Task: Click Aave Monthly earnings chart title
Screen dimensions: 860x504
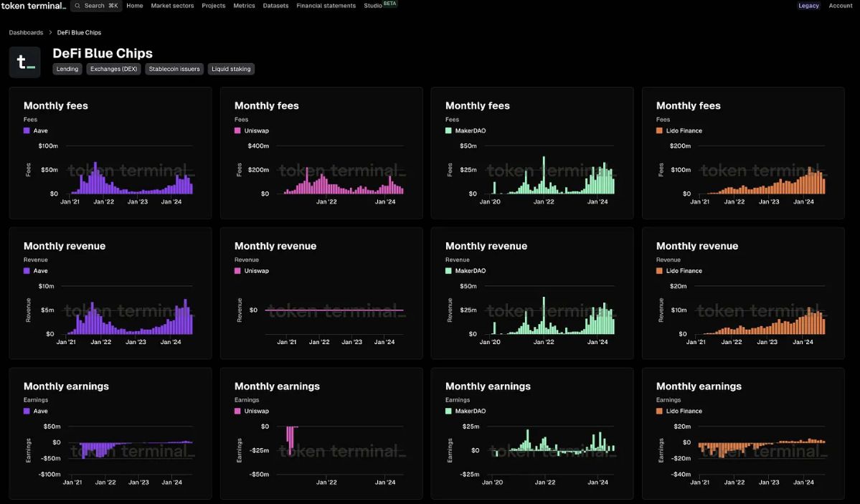Action: [66, 386]
